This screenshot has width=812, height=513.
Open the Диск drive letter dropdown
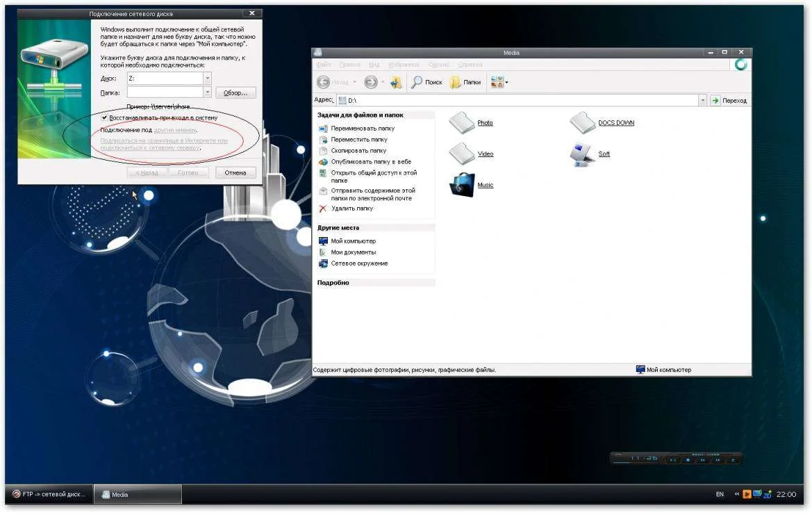[207, 79]
